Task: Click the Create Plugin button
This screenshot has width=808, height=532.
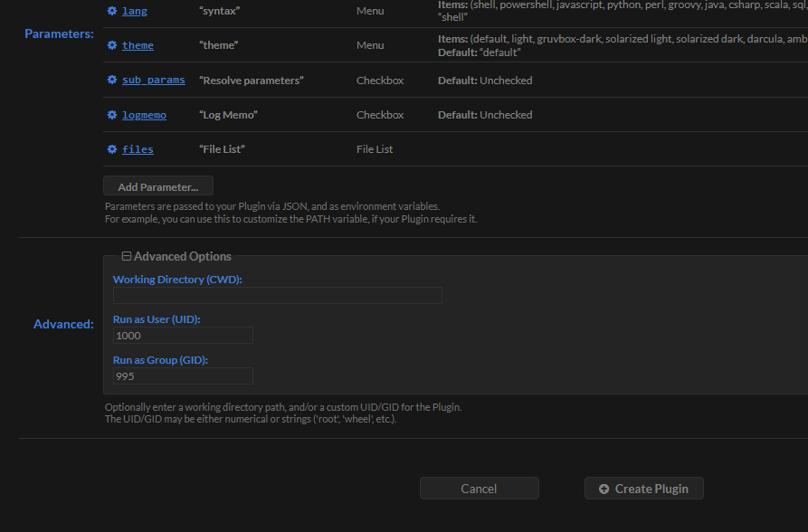Action: 644,489
